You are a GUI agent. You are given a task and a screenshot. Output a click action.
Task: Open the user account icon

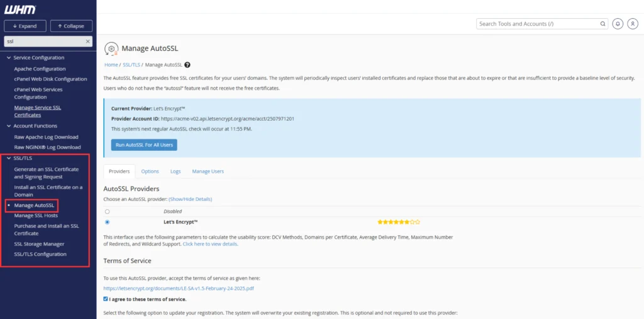coord(633,24)
